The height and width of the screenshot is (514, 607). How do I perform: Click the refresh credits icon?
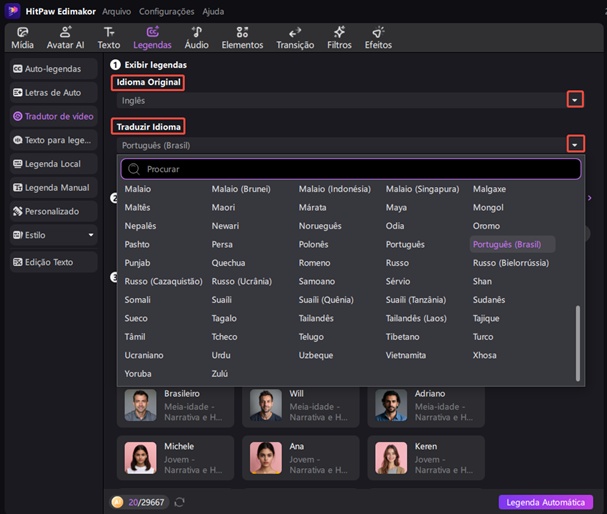(179, 502)
